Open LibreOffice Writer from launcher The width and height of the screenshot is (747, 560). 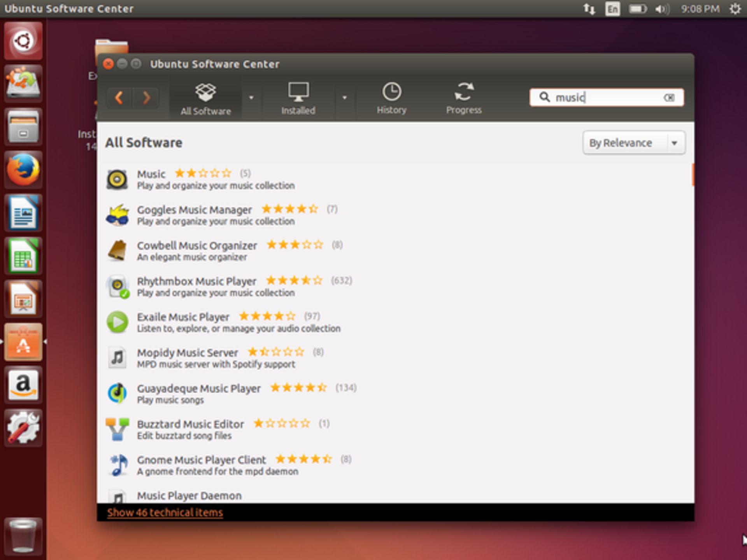(x=23, y=213)
